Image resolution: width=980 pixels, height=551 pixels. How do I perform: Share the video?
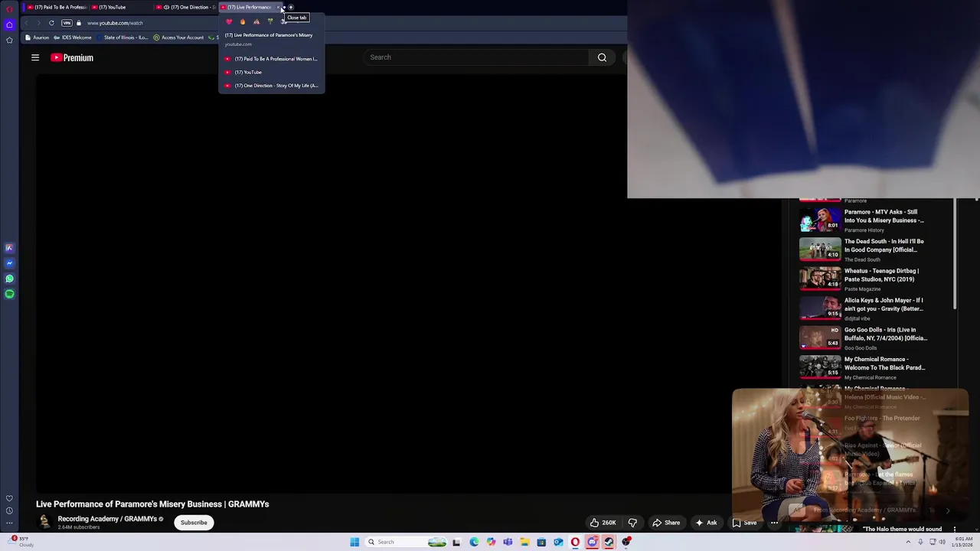(x=665, y=523)
